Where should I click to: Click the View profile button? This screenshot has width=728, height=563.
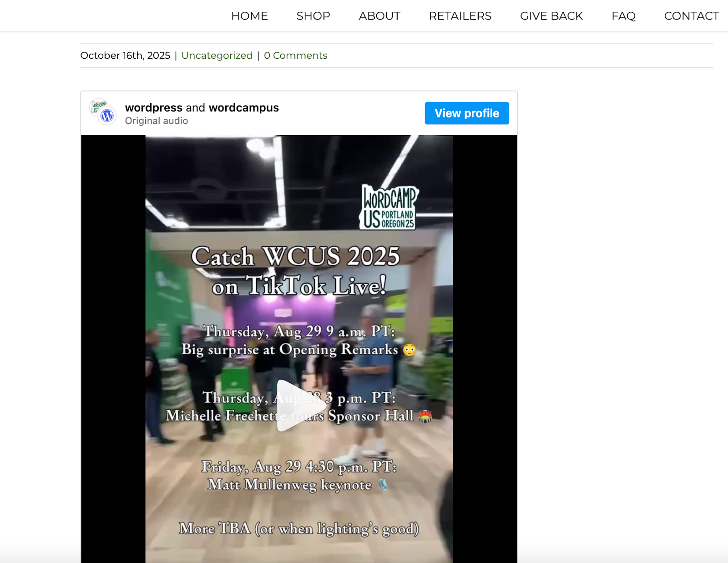point(466,113)
